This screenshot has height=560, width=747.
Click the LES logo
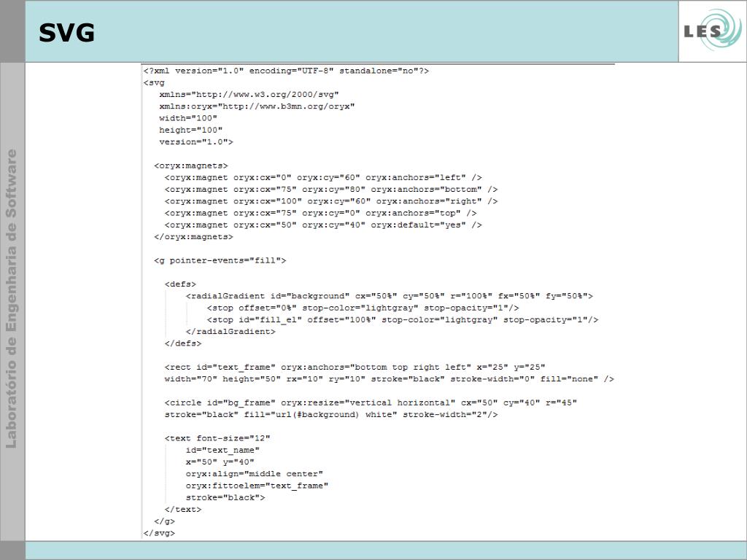(712, 31)
